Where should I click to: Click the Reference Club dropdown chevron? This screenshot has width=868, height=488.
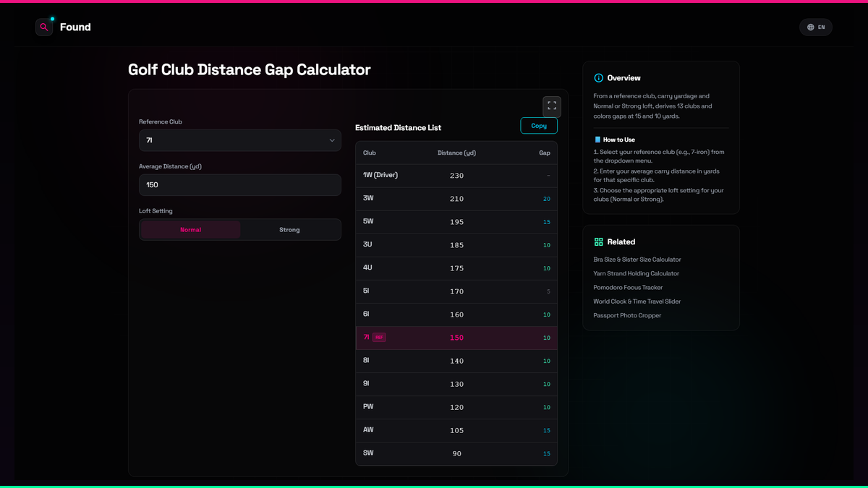[x=332, y=140]
